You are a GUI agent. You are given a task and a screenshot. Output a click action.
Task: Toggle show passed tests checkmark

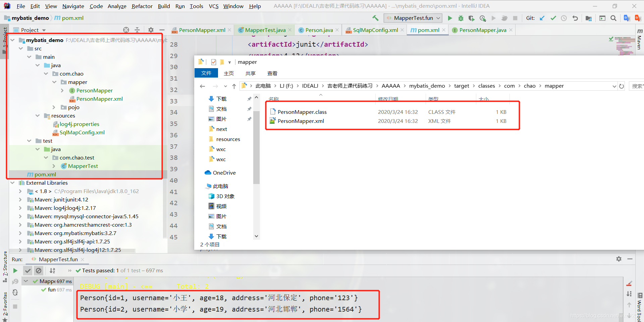[x=28, y=271]
